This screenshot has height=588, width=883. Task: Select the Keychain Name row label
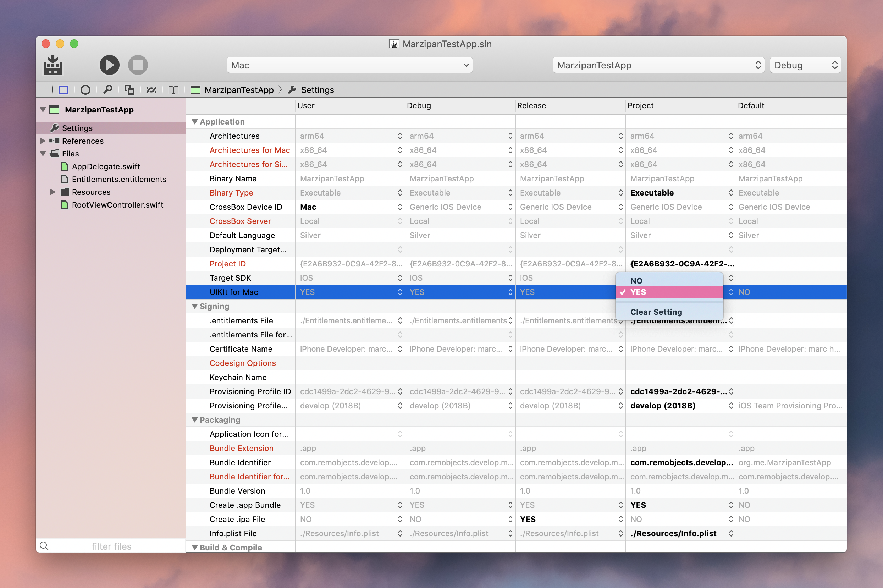click(x=238, y=378)
